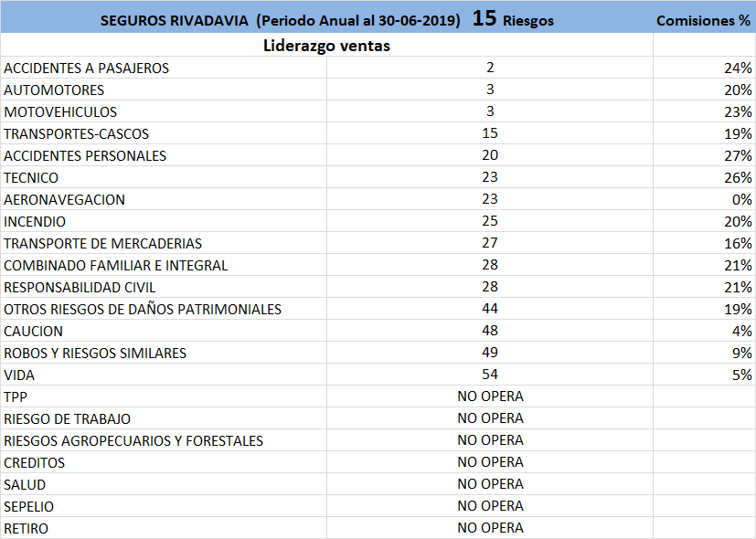This screenshot has height=539, width=756.
Task: Select the 'SALUD' row label
Action: click(25, 484)
